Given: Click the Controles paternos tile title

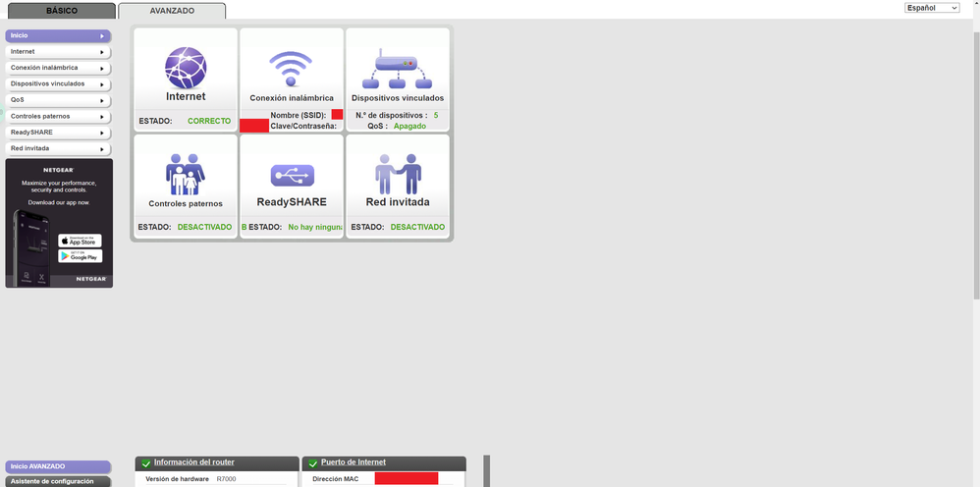Looking at the screenshot, I should click(x=186, y=204).
